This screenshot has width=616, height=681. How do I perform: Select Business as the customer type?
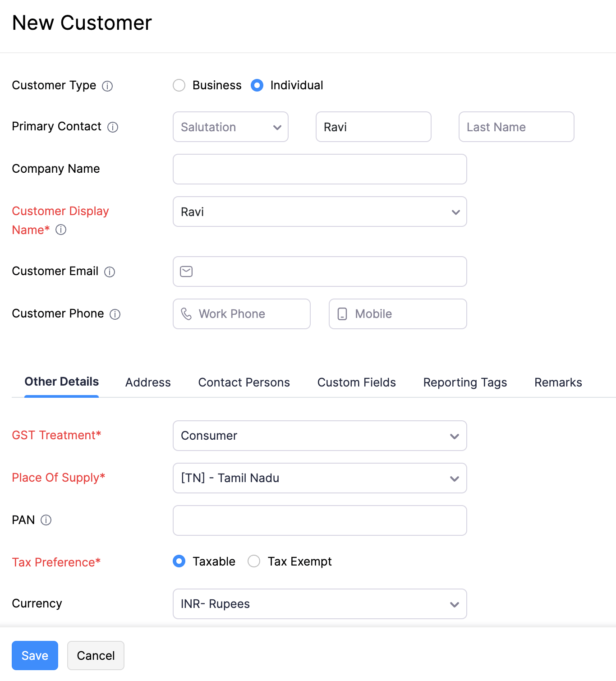tap(179, 85)
